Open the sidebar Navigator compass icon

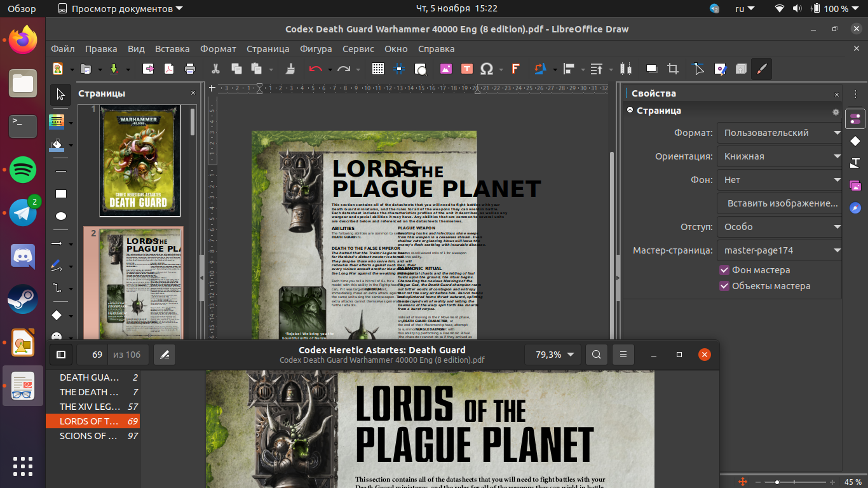pos(855,207)
